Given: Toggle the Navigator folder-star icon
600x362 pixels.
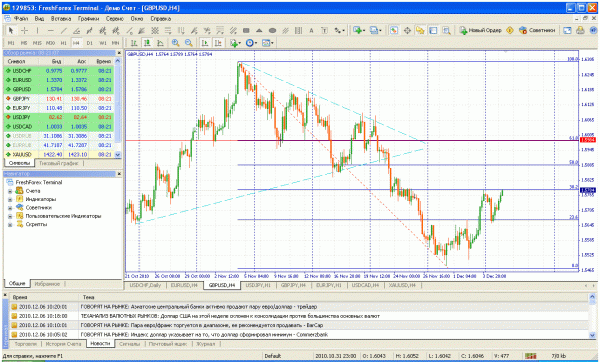Looking at the screenshot, I should pyautogui.click(x=420, y=30).
